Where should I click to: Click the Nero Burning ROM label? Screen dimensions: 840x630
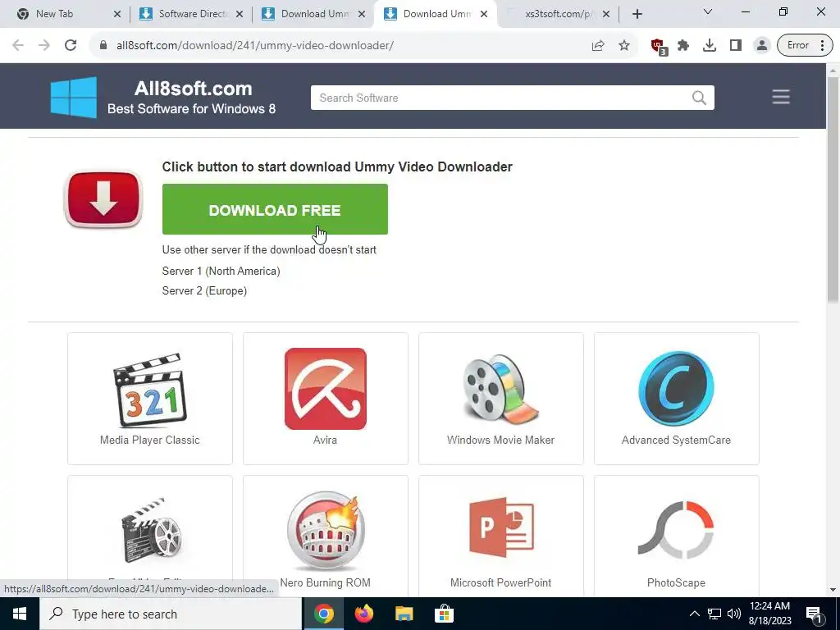(x=325, y=582)
